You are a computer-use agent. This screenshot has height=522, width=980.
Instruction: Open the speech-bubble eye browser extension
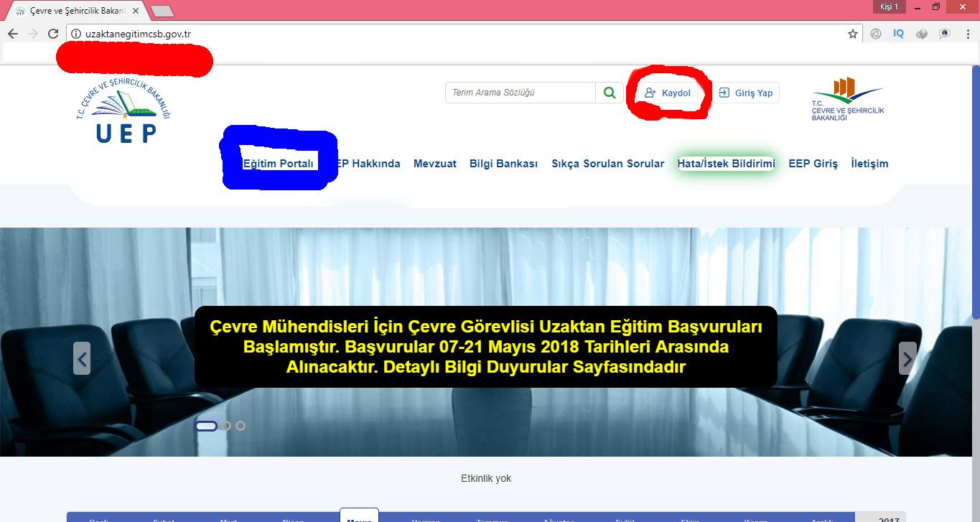pos(945,34)
